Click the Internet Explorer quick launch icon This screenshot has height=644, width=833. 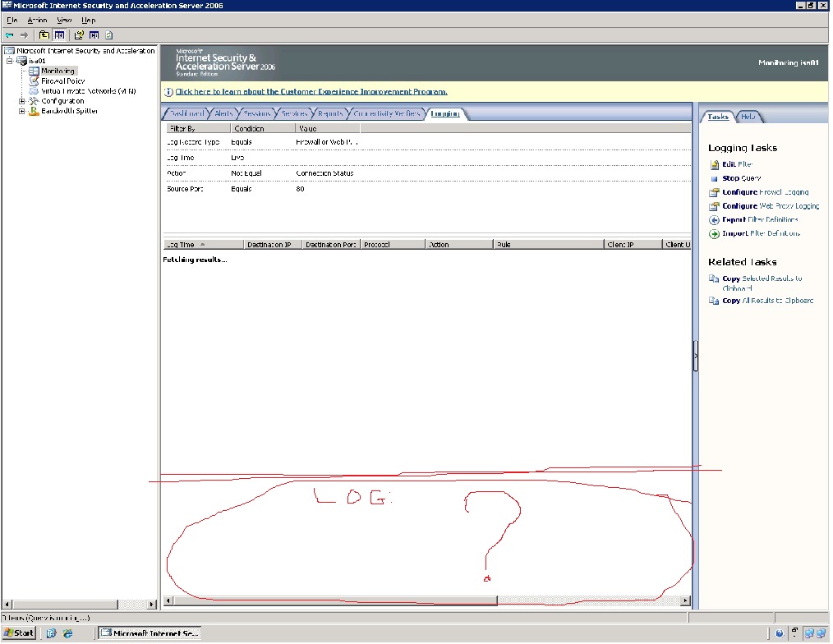coord(67,633)
